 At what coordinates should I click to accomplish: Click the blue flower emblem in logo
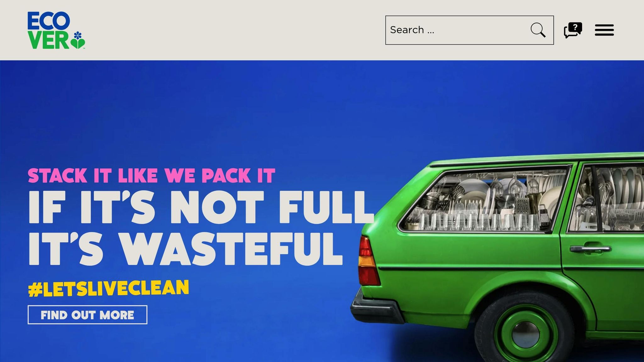pyautogui.click(x=78, y=35)
